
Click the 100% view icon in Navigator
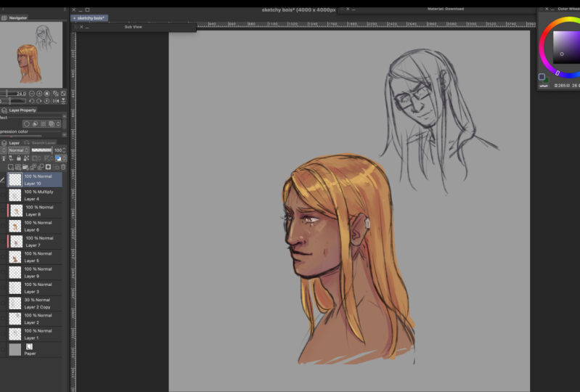click(x=47, y=94)
